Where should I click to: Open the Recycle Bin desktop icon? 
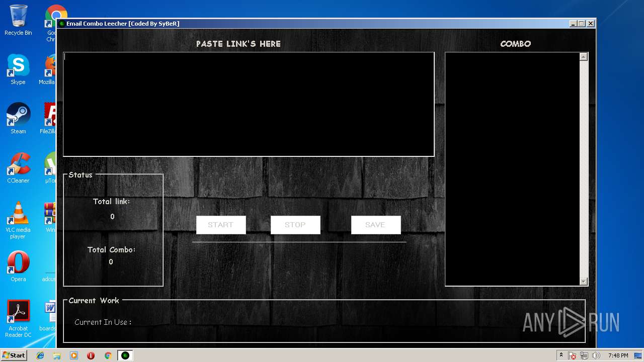(18, 20)
